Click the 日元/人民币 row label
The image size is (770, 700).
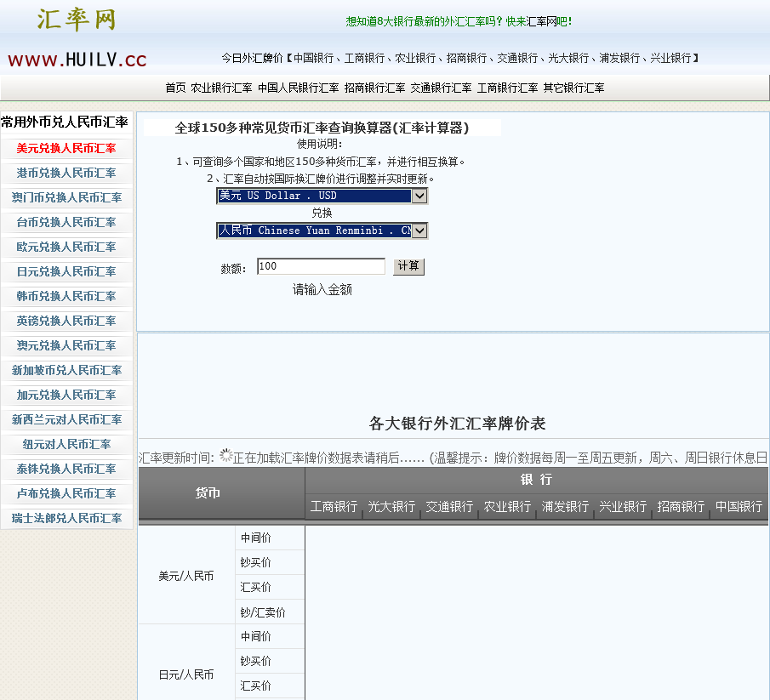(x=186, y=675)
